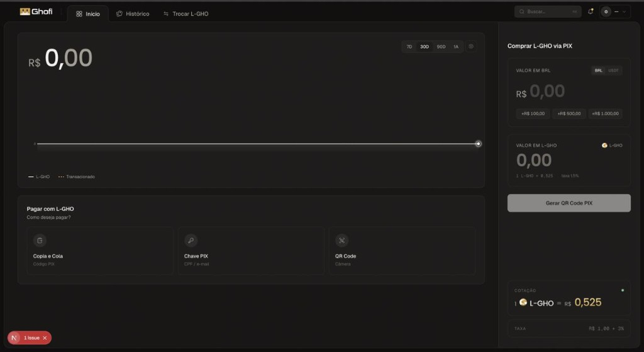Click the 0,525 quotation value
This screenshot has width=644, height=352.
[x=588, y=303]
